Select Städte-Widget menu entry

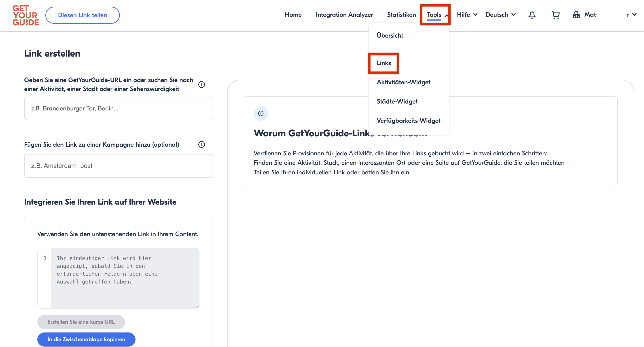pos(397,102)
